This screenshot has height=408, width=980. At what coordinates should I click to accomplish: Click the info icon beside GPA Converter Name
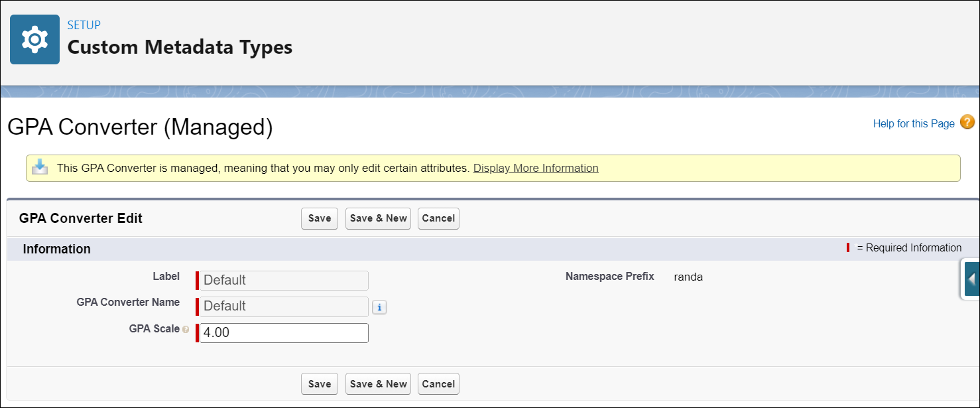(379, 307)
